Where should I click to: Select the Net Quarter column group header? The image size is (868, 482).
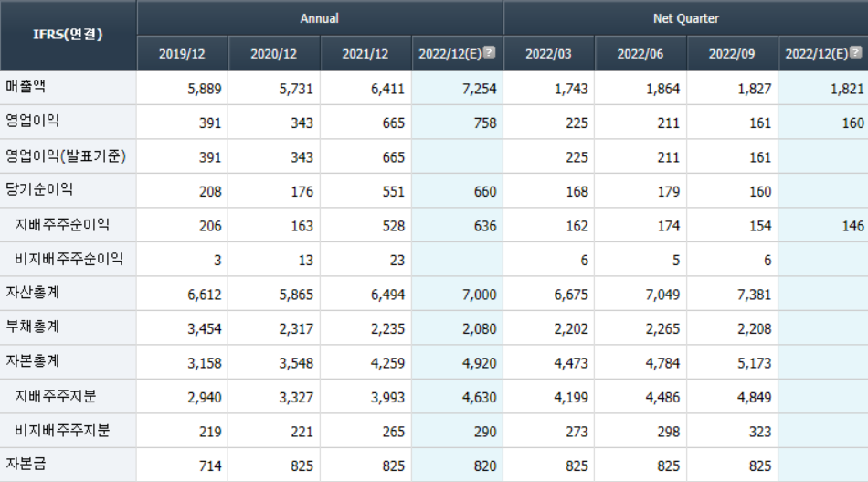click(x=686, y=18)
